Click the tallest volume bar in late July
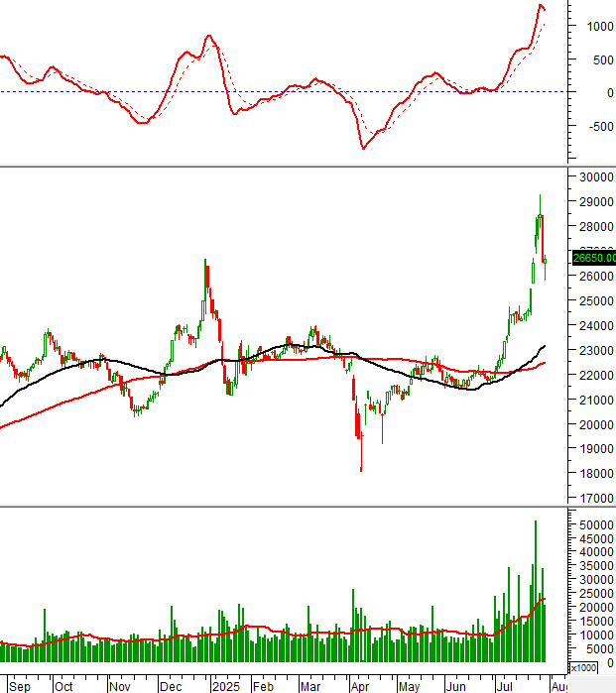The image size is (616, 693). (x=536, y=591)
